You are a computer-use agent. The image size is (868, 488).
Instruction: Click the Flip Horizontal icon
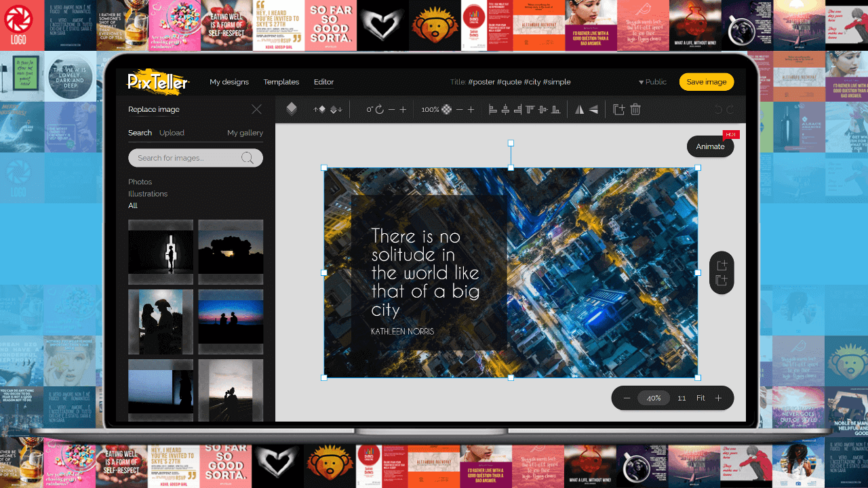click(580, 108)
